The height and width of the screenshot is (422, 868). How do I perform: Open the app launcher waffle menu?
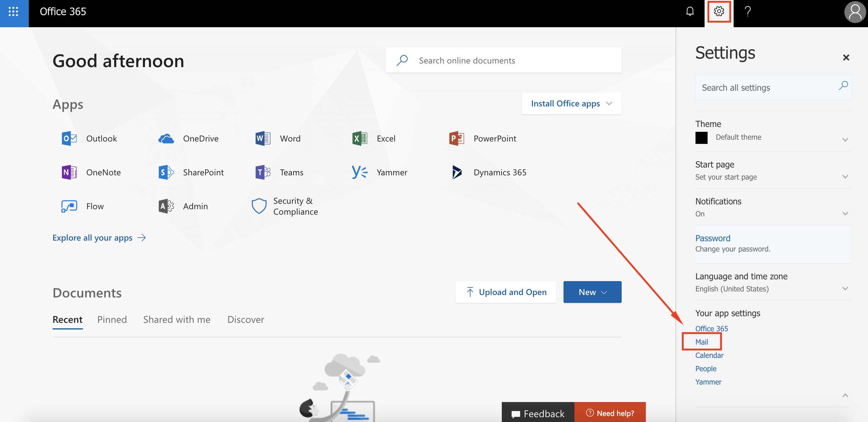pyautogui.click(x=14, y=12)
